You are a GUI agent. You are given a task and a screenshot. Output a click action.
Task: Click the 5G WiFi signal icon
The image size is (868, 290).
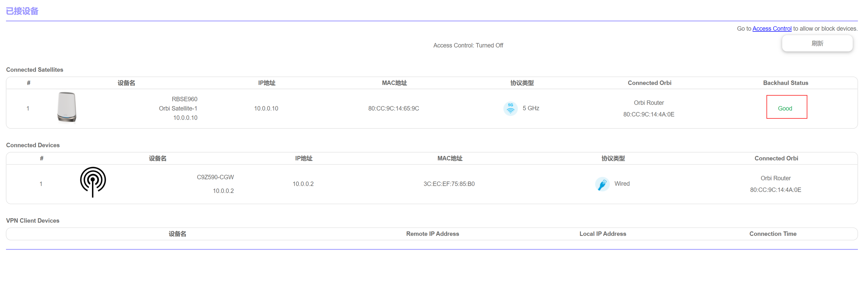(x=510, y=108)
